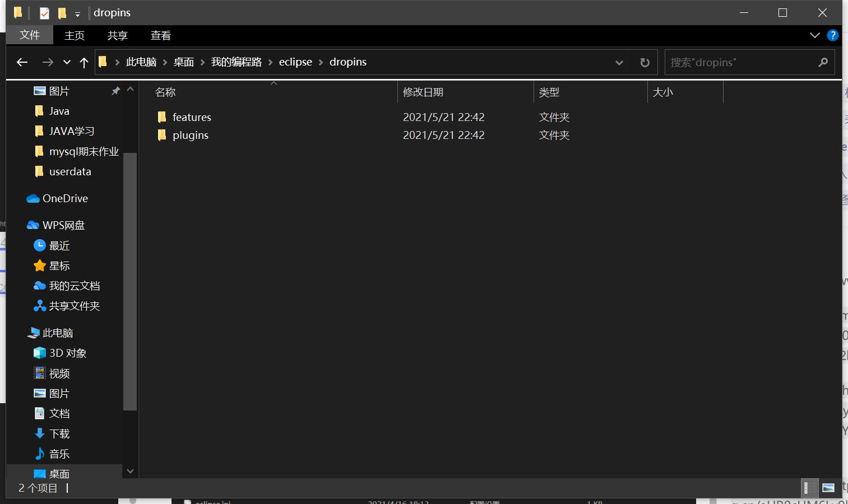Click the navigation pane scroll down arrow

click(x=130, y=471)
